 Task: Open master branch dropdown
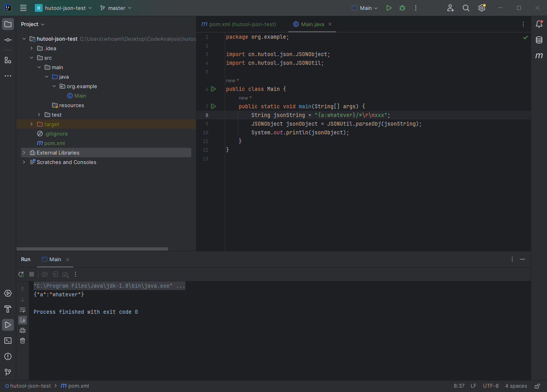(x=116, y=8)
